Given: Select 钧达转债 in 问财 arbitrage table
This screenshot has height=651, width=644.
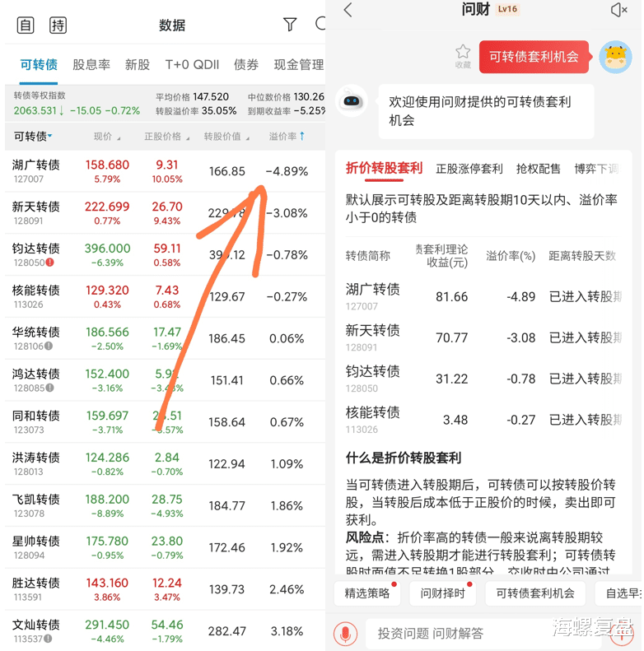Looking at the screenshot, I should point(483,379).
